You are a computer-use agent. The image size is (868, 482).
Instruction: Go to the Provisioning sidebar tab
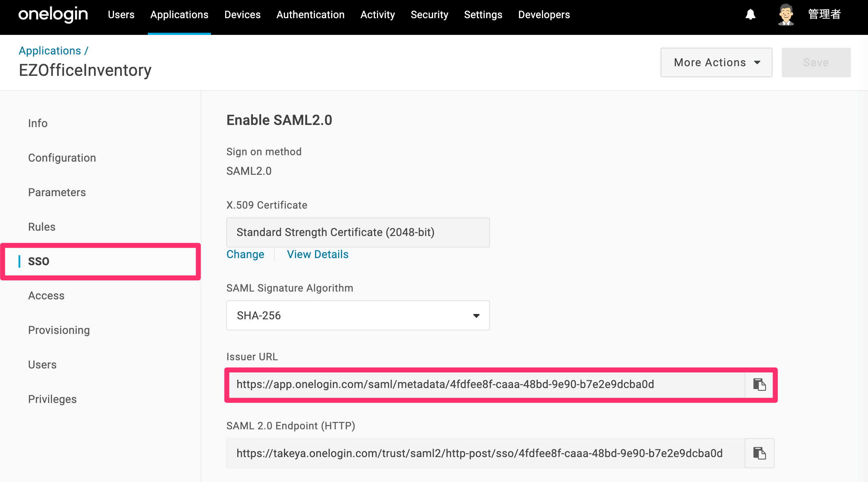[59, 330]
